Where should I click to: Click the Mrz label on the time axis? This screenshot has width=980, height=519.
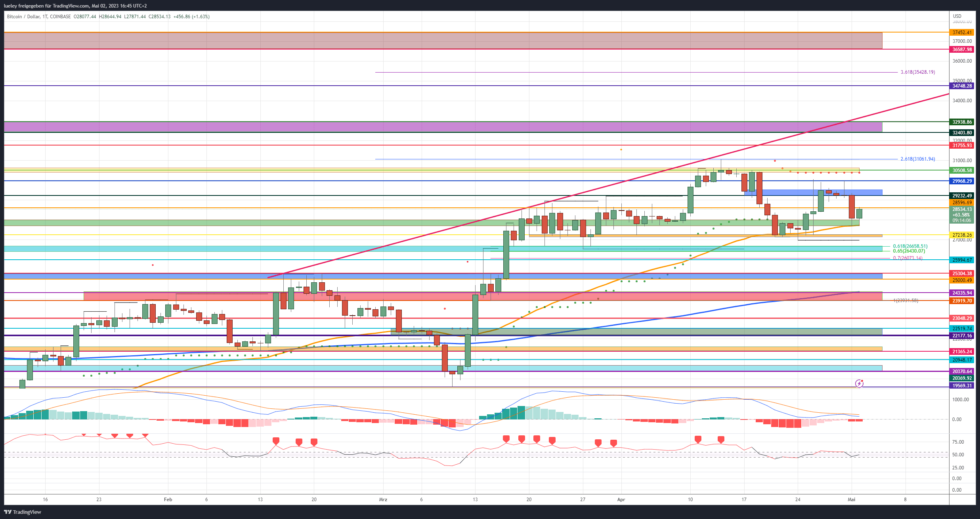383,500
